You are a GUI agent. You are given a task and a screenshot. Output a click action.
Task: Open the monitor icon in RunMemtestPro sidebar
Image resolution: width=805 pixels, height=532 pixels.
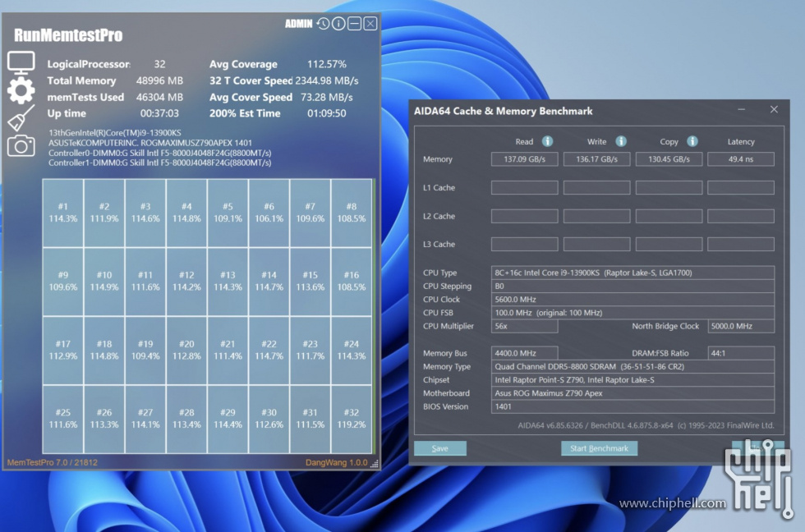tap(21, 63)
